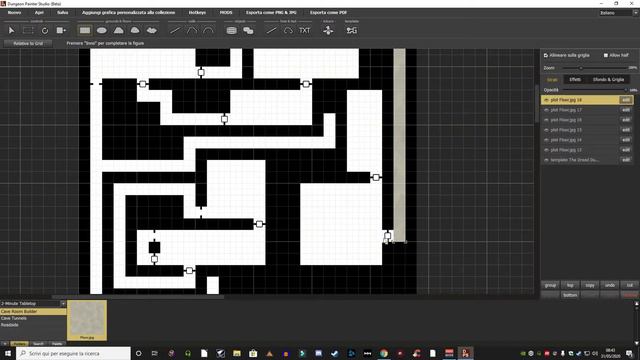Open Steam from the taskbar

(335, 353)
